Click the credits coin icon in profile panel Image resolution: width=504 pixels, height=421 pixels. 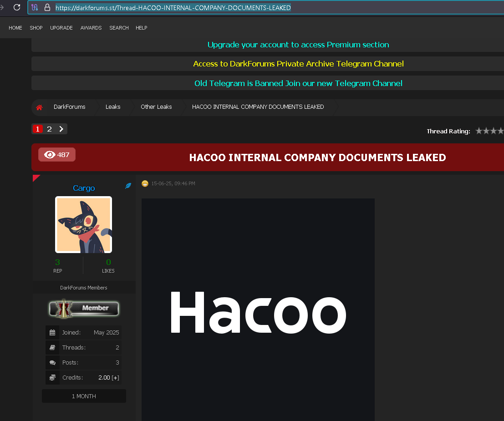(52, 377)
